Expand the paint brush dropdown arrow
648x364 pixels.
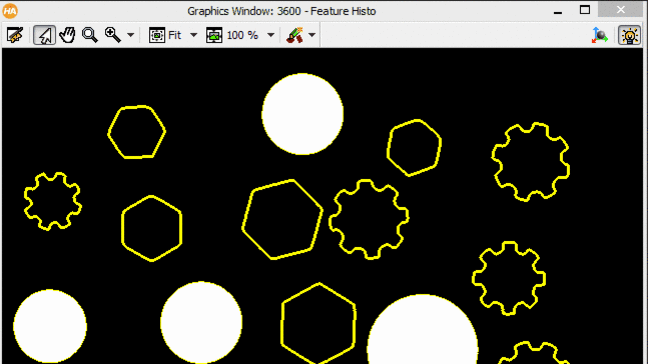click(312, 36)
